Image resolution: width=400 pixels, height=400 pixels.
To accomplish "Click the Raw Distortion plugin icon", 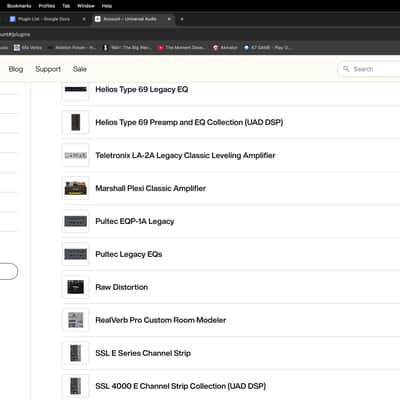I will click(76, 287).
